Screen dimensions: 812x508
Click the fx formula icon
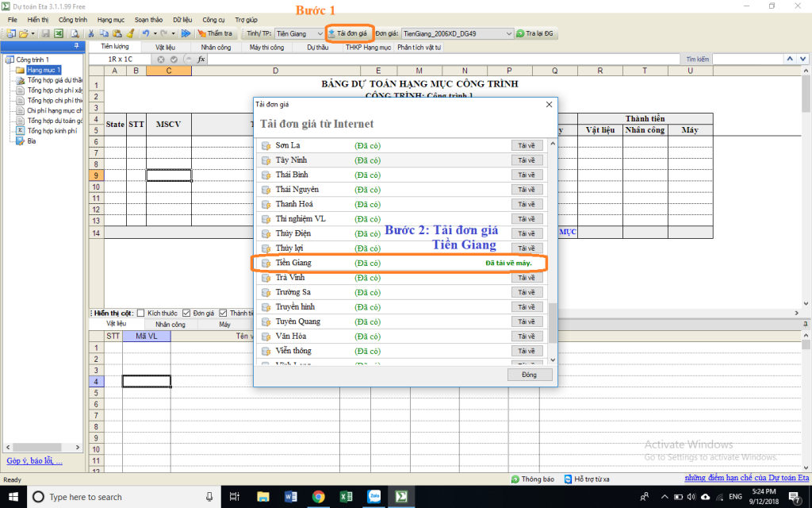[x=201, y=60]
